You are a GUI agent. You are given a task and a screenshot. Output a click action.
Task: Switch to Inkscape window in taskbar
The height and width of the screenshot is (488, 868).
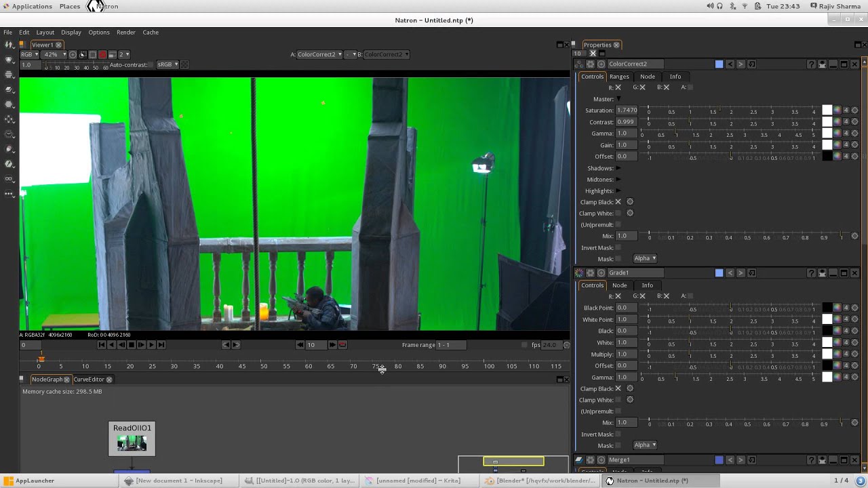tap(174, 481)
